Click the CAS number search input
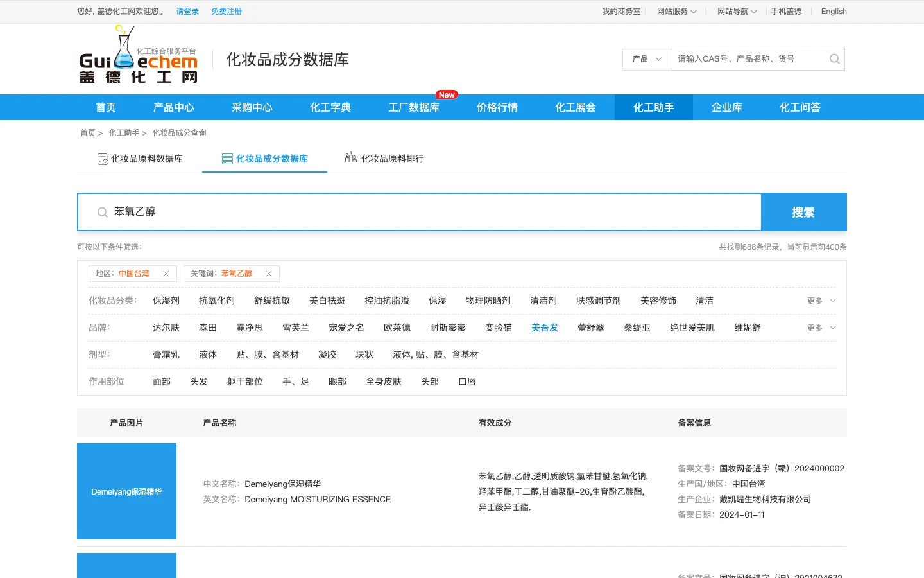The height and width of the screenshot is (578, 924). point(749,59)
